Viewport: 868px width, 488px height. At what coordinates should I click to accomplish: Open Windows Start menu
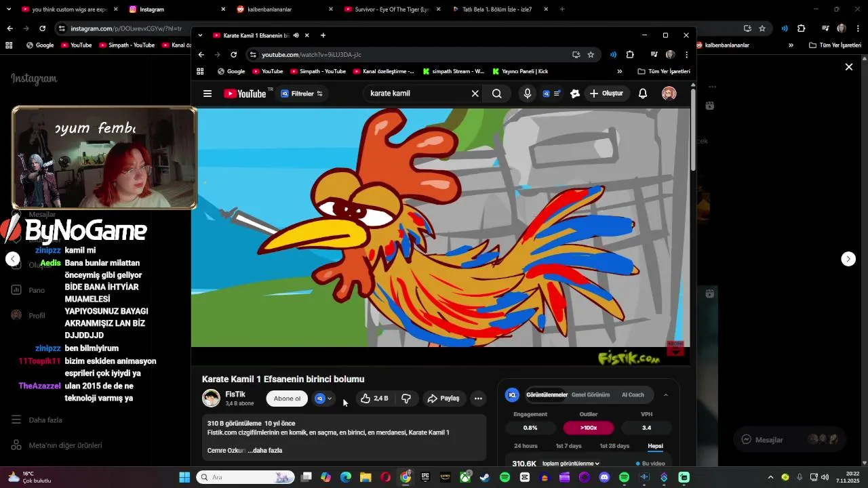[184, 477]
